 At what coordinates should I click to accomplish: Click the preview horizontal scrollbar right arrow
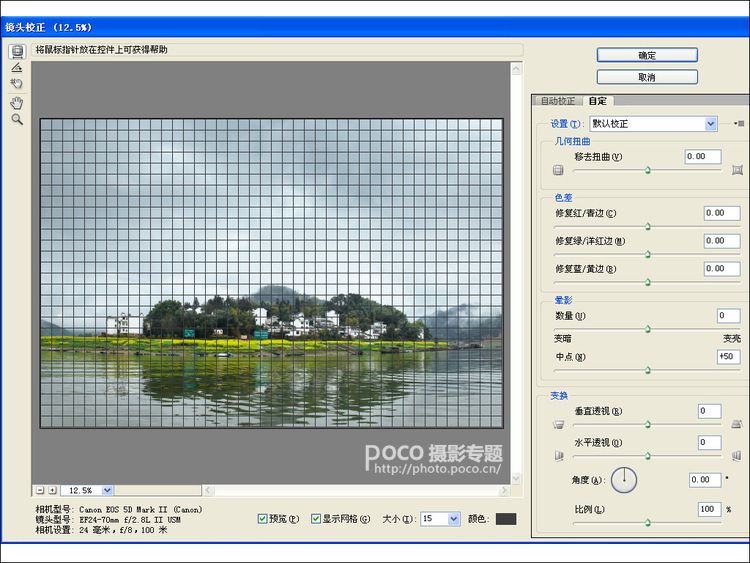click(504, 490)
